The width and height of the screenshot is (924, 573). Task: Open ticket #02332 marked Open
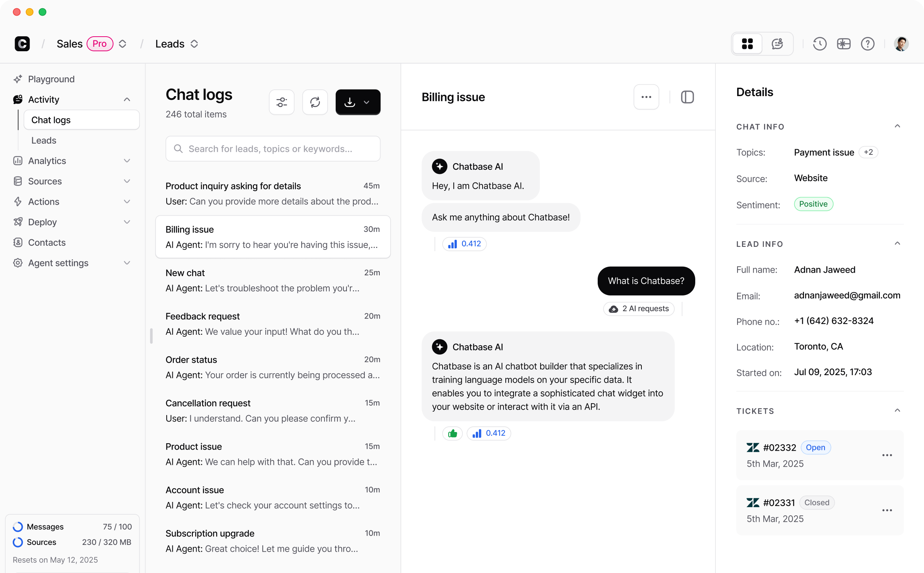click(780, 448)
